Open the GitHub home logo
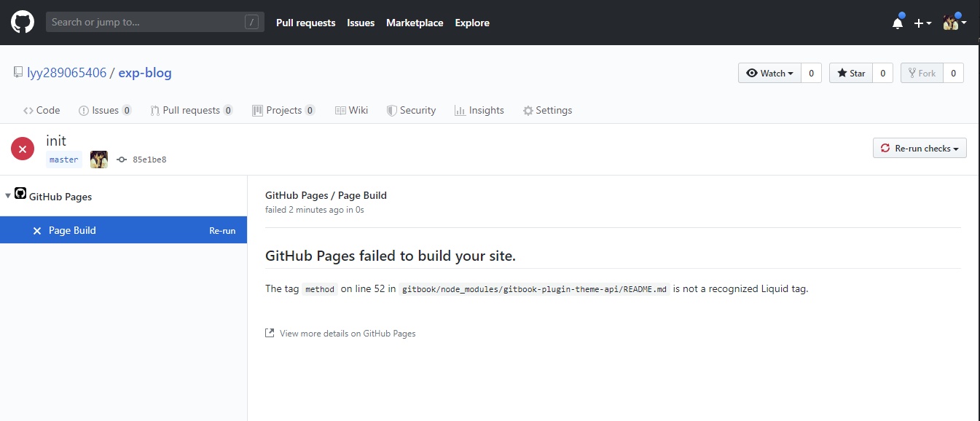980x421 pixels. coord(23,23)
